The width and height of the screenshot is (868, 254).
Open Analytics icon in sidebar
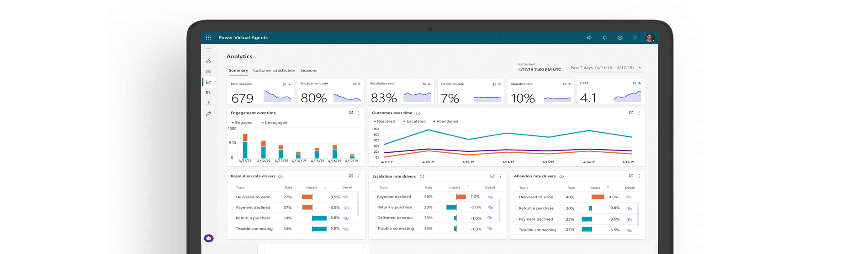tap(208, 82)
